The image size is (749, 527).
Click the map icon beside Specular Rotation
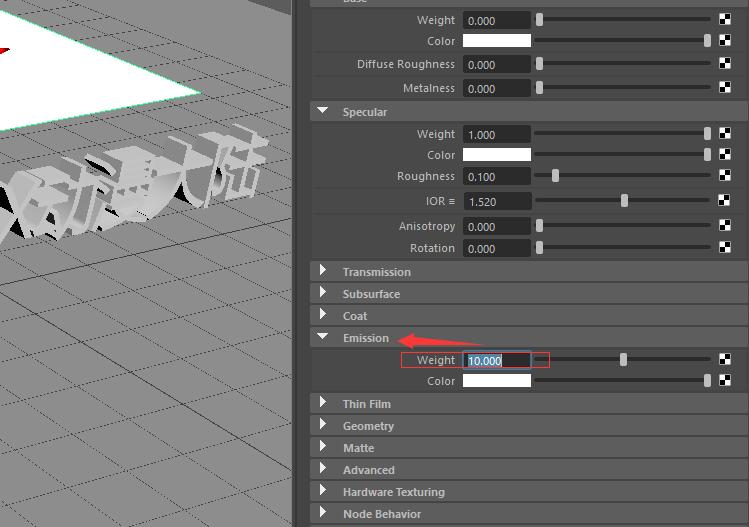725,248
